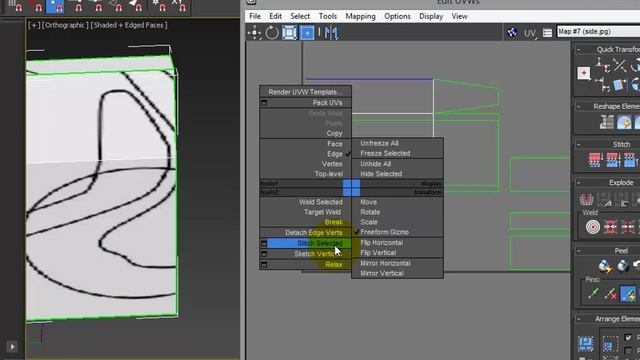Open settings box beside Relax
This screenshot has height=360, width=640.
[264, 265]
